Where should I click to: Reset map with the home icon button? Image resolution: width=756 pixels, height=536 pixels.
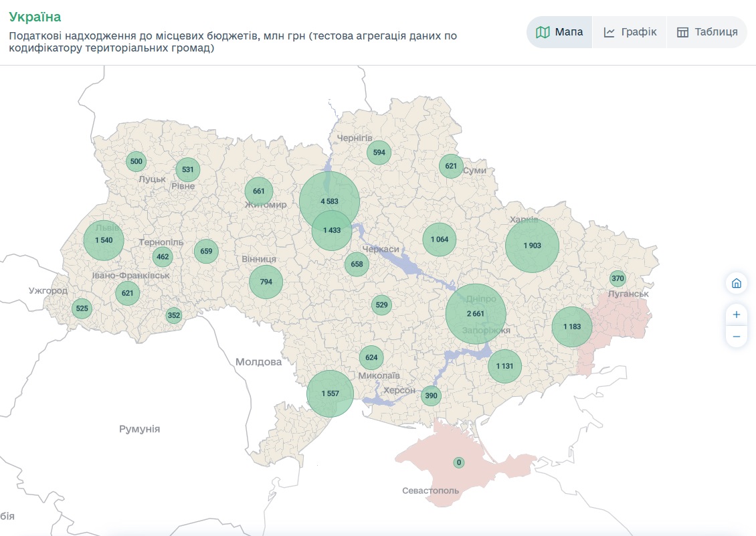coord(736,283)
